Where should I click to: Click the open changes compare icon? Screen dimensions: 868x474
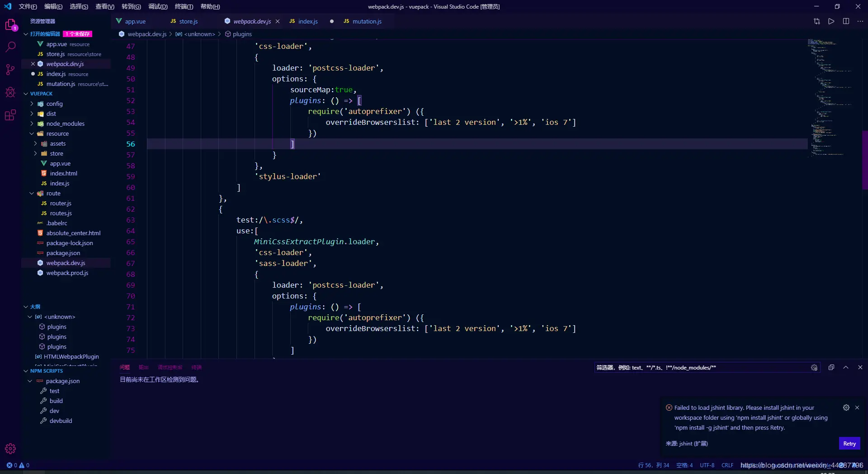click(x=817, y=21)
